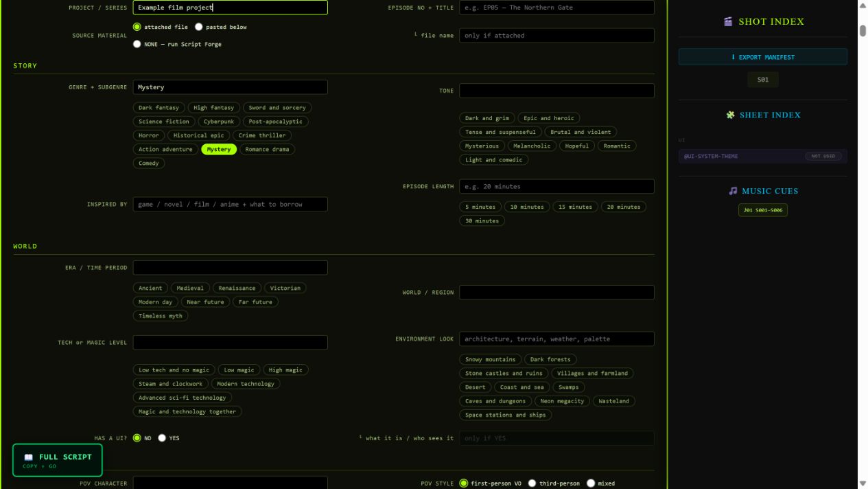Click the POV Character field
Viewport: 868px width, 489px height.
click(230, 483)
